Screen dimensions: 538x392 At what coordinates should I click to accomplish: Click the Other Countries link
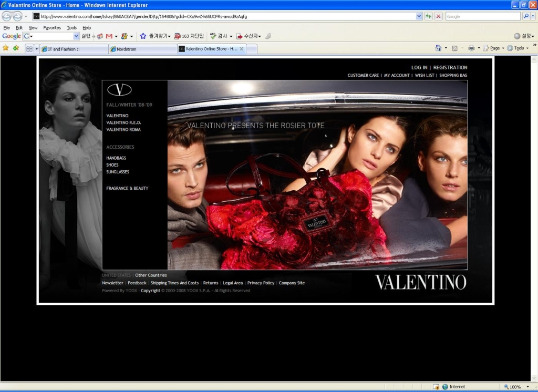point(151,275)
